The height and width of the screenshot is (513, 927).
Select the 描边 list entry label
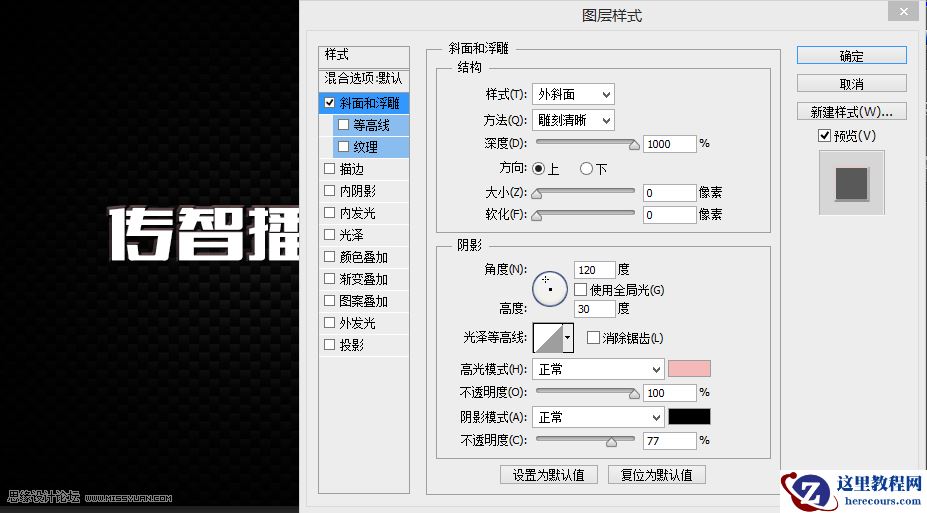point(351,170)
